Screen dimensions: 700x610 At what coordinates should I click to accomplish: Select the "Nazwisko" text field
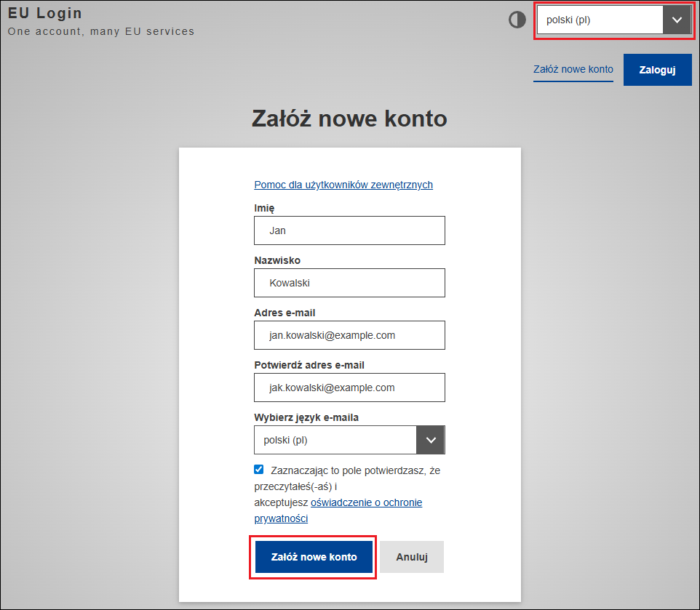tap(349, 283)
